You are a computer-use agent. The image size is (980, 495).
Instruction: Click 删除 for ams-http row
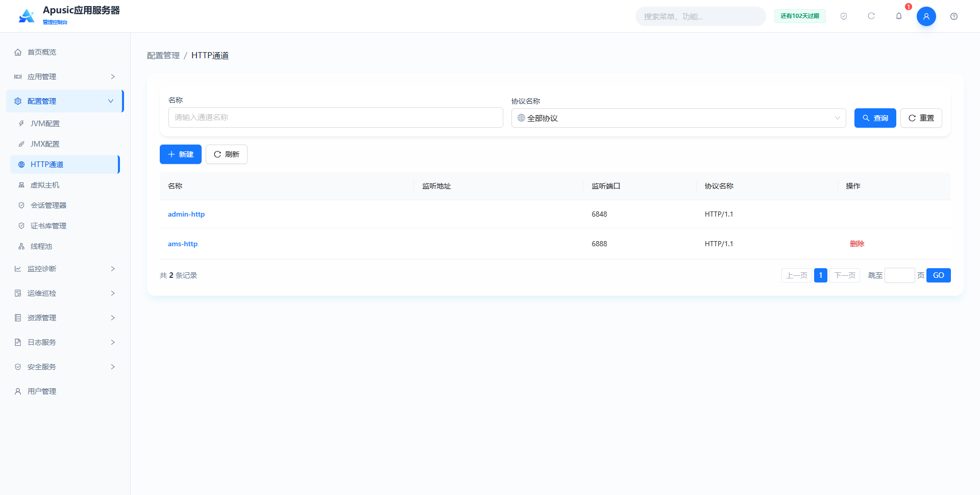pyautogui.click(x=857, y=244)
